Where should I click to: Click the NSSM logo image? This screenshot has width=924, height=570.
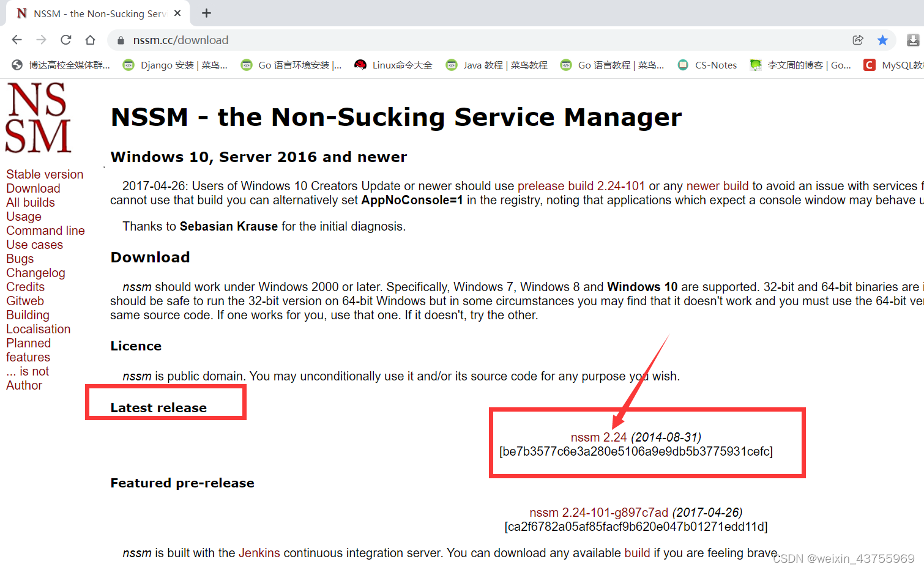pyautogui.click(x=38, y=117)
